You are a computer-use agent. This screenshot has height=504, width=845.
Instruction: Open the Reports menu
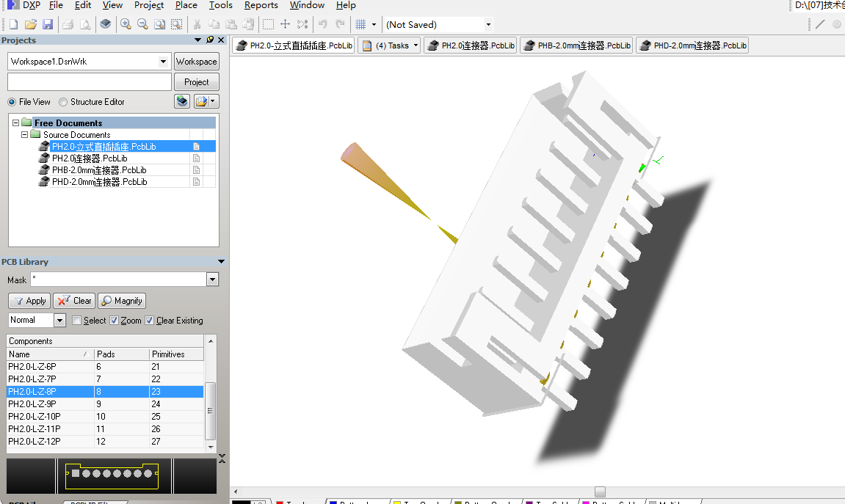point(261,5)
